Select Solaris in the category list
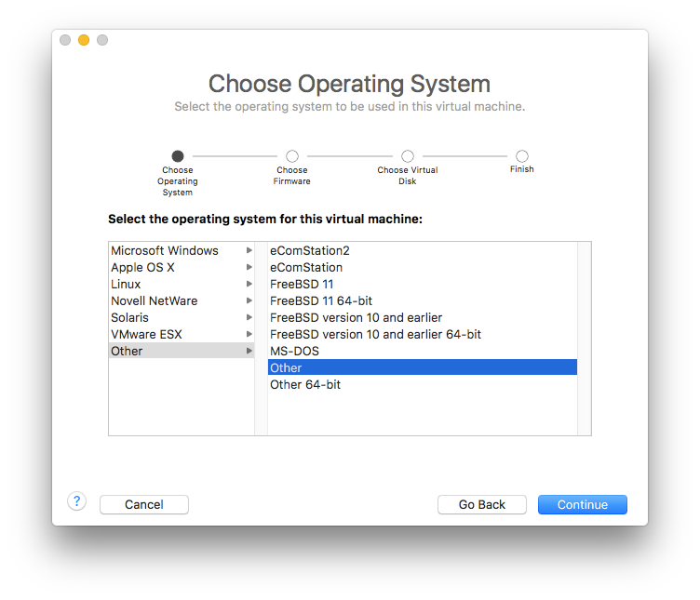Screen dimensions: 700x600 130,318
